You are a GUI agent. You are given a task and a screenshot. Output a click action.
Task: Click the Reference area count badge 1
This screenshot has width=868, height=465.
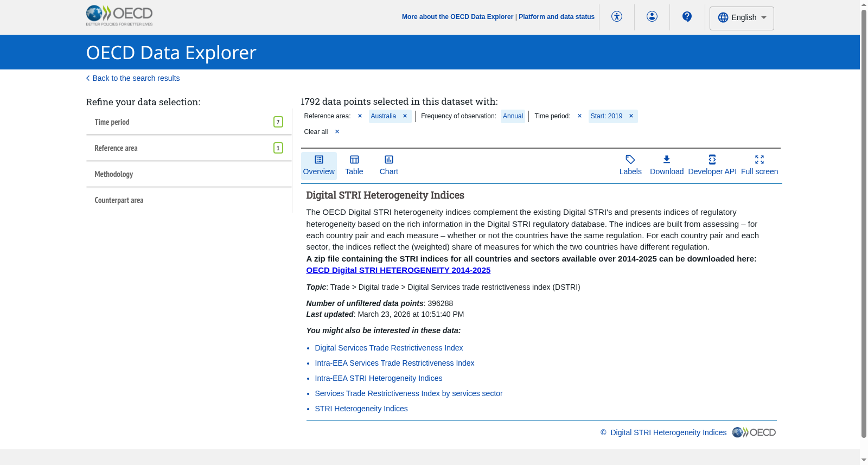[x=278, y=148]
